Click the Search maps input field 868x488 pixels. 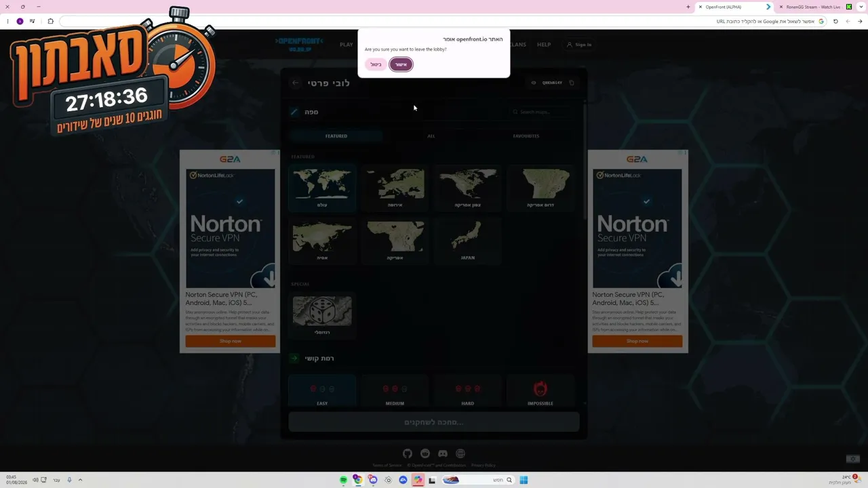point(544,112)
